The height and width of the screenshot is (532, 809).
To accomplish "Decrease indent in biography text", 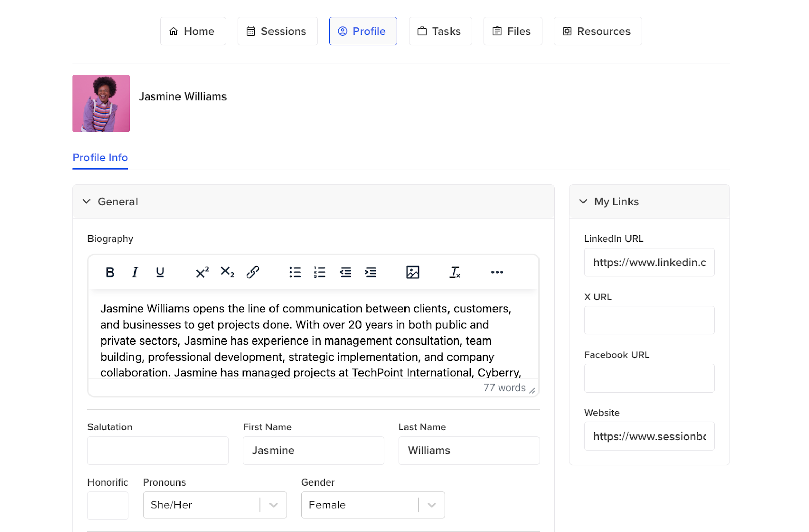I will click(x=345, y=272).
